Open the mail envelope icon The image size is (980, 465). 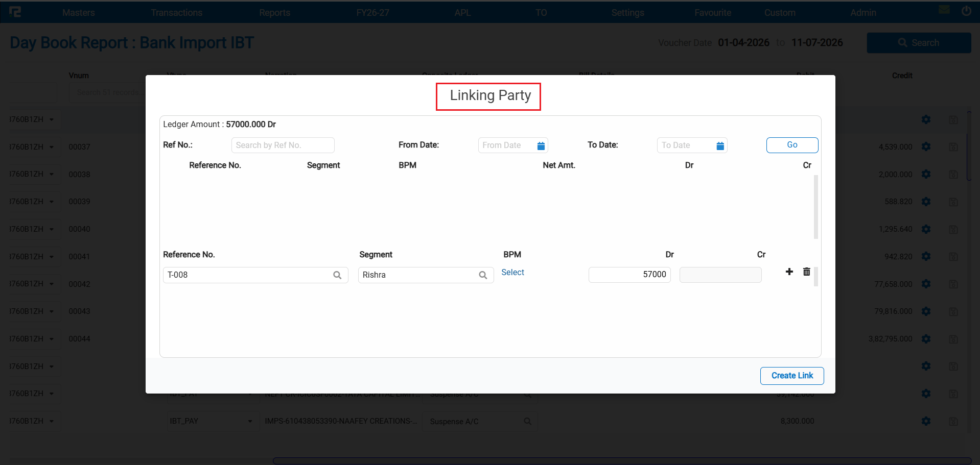click(x=944, y=10)
